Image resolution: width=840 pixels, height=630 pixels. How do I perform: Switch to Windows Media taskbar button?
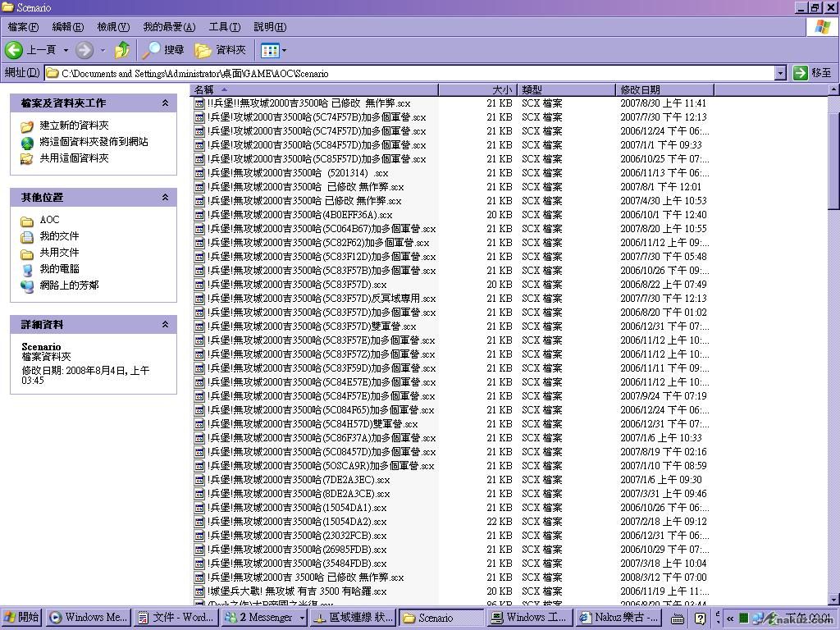(88, 618)
